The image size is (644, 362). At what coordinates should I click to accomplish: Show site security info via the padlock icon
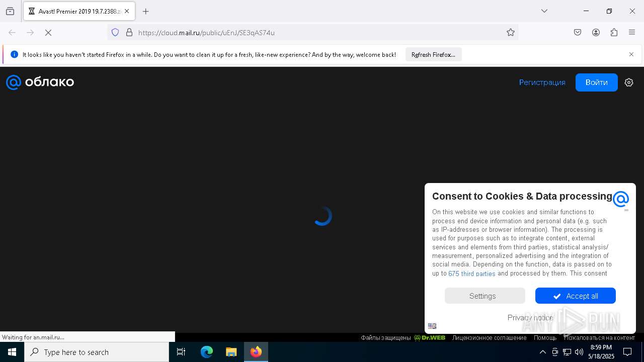click(129, 33)
